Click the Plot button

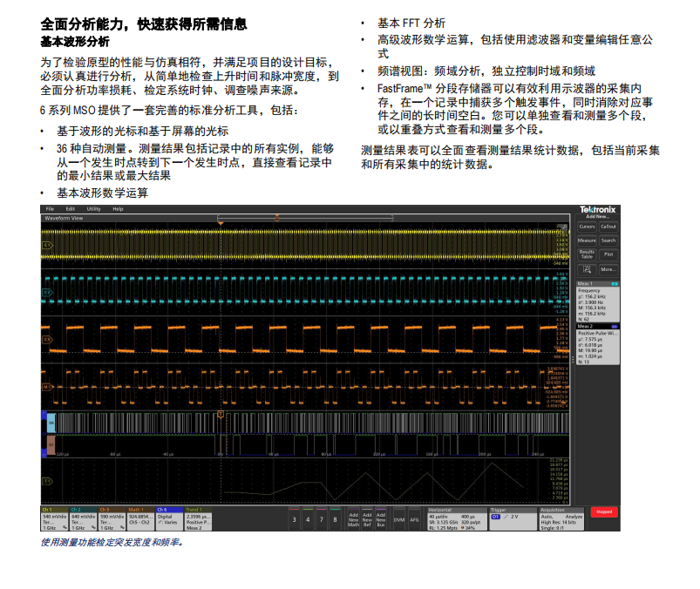608,254
